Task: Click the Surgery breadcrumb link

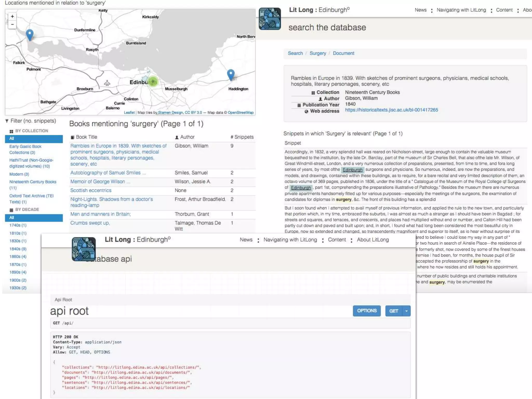Action: point(318,53)
